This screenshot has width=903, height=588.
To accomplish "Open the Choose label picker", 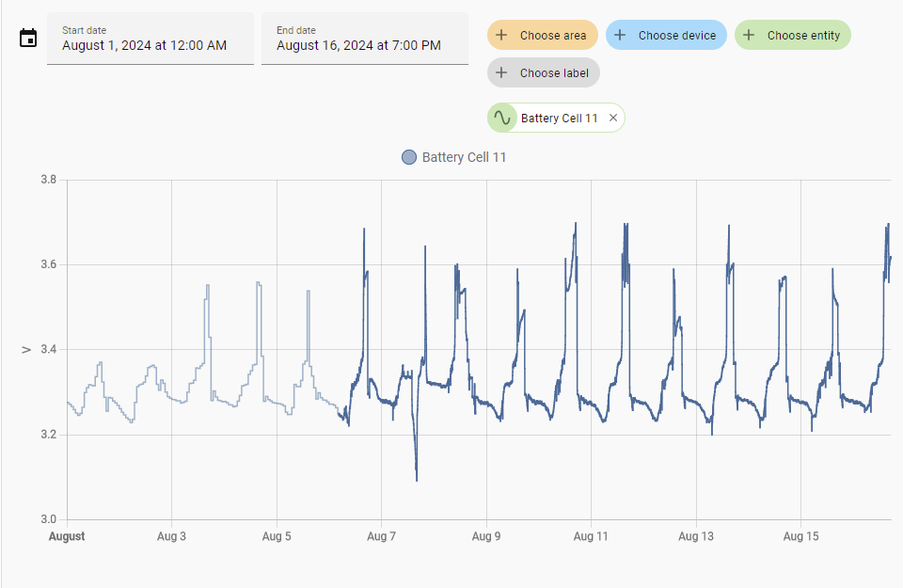I will [x=544, y=72].
